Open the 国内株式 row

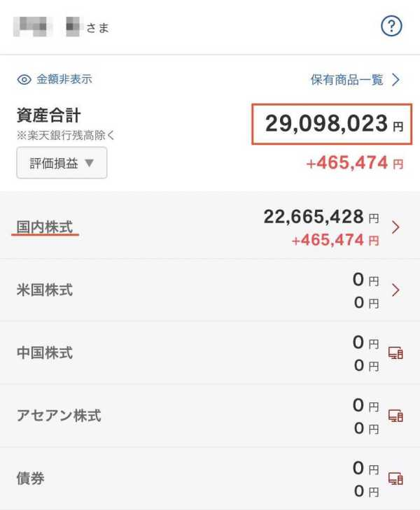click(210, 226)
